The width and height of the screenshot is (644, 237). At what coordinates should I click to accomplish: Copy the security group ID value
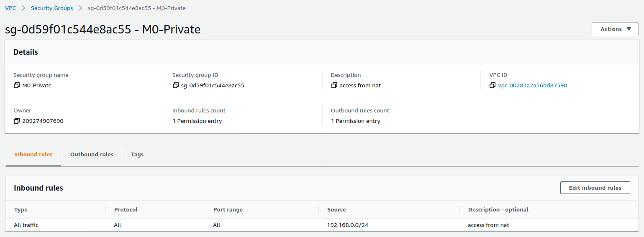(x=175, y=86)
